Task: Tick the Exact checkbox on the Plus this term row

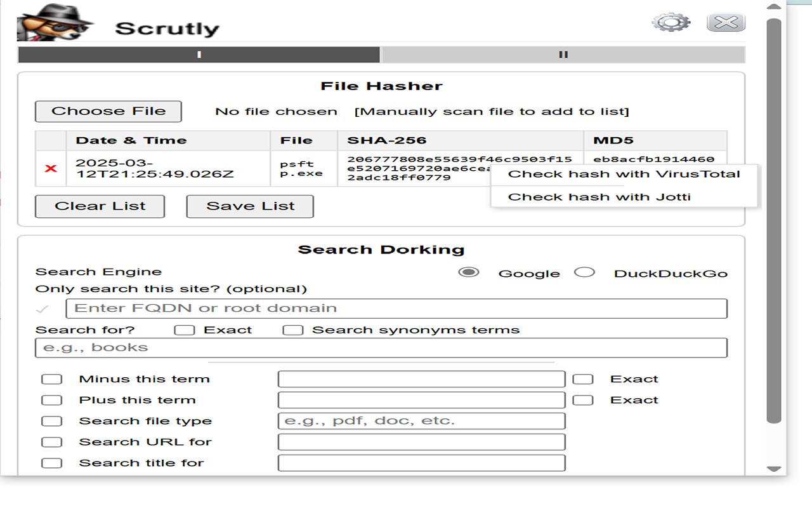Action: coord(583,400)
